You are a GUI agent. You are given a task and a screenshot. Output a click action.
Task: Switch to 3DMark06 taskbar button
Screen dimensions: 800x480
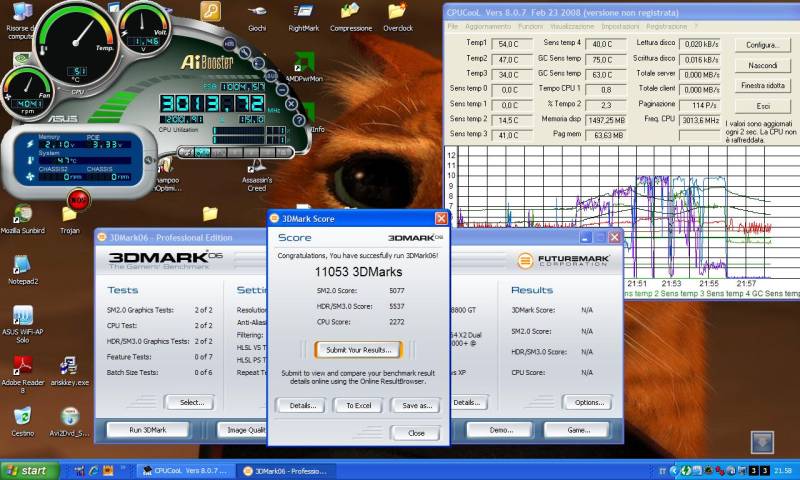click(x=287, y=471)
